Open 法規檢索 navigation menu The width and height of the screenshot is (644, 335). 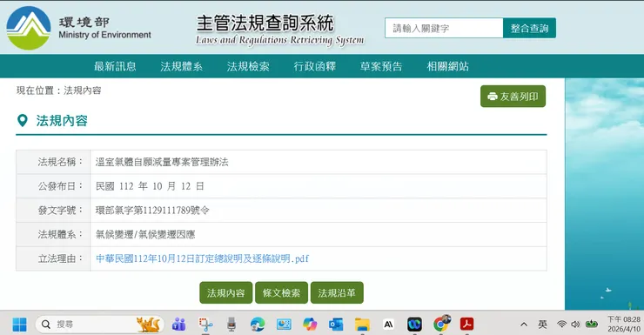pyautogui.click(x=248, y=66)
